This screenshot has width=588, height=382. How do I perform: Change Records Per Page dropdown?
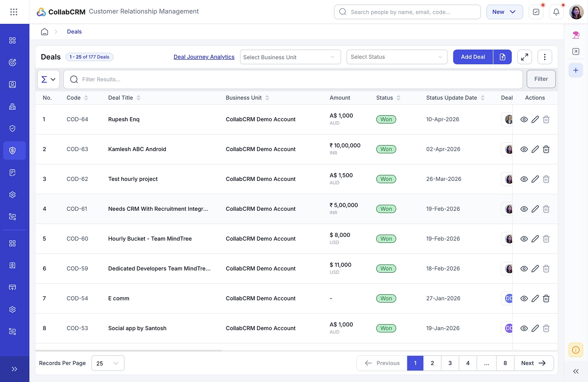[x=108, y=363]
